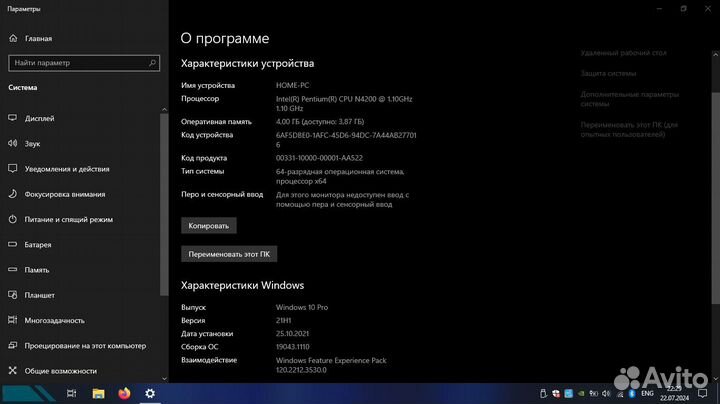Open the Главная home page
Screen dimensions: 720x404
pos(30,39)
